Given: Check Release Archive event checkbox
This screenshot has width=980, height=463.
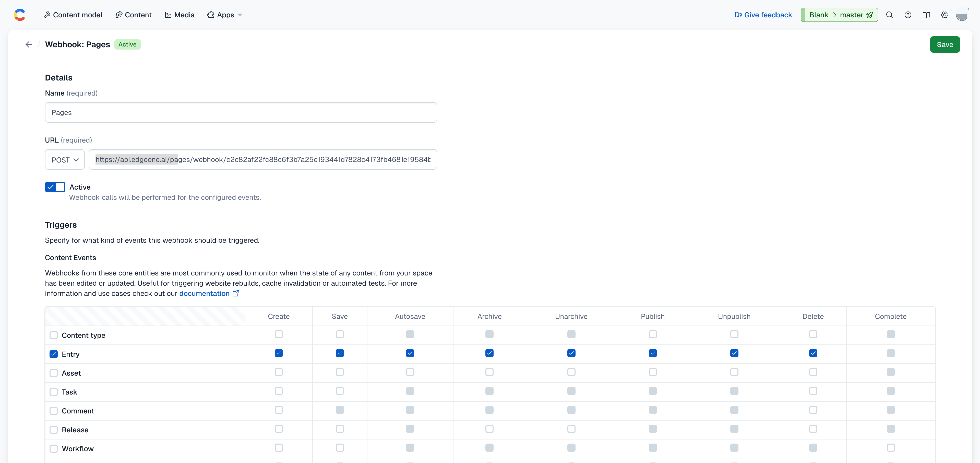Looking at the screenshot, I should pyautogui.click(x=489, y=429).
